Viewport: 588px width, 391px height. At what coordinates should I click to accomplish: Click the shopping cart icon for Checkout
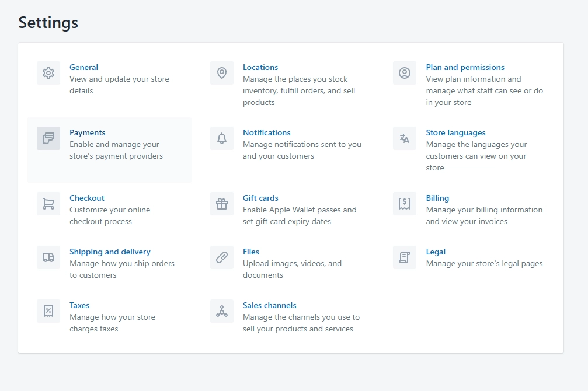coord(48,203)
